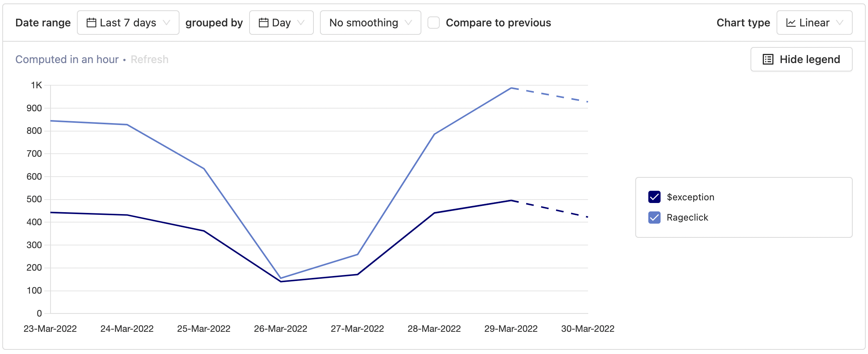Viewport: 868px width, 354px height.
Task: Click the $exception legend label
Action: click(x=690, y=197)
